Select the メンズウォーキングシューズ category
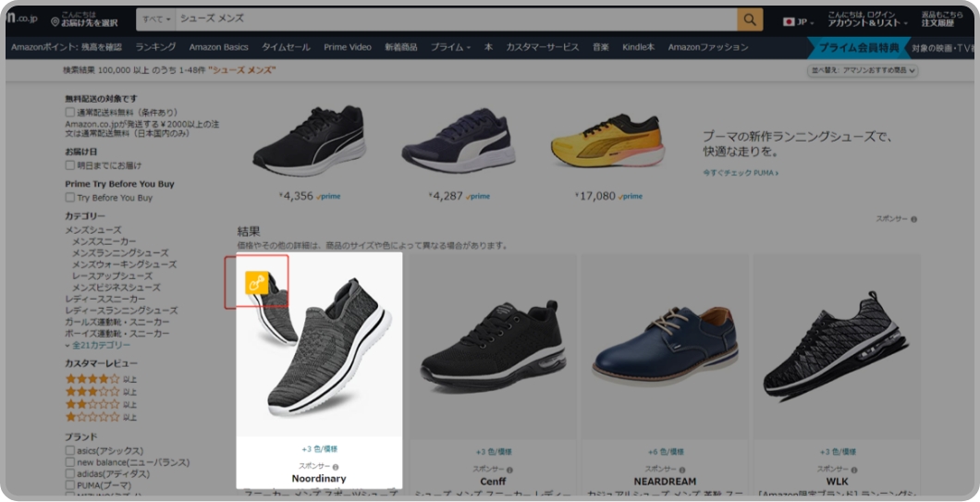Viewport: 980px width, 502px height. click(x=124, y=264)
